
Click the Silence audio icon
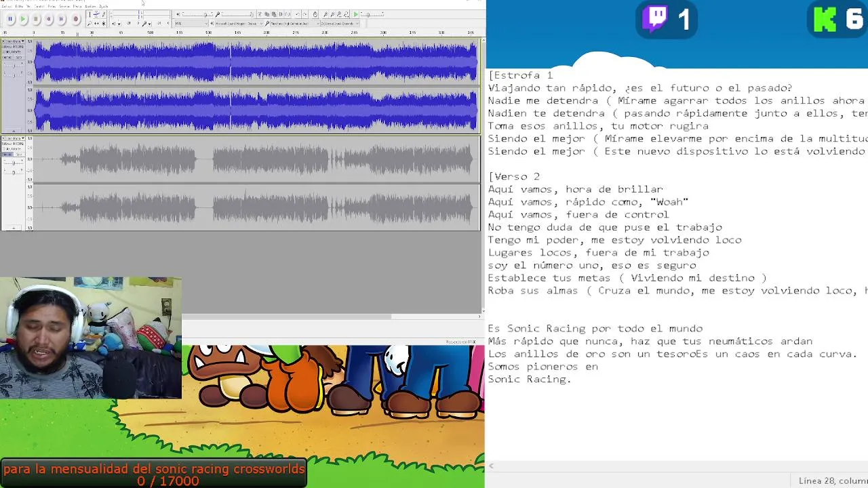288,14
